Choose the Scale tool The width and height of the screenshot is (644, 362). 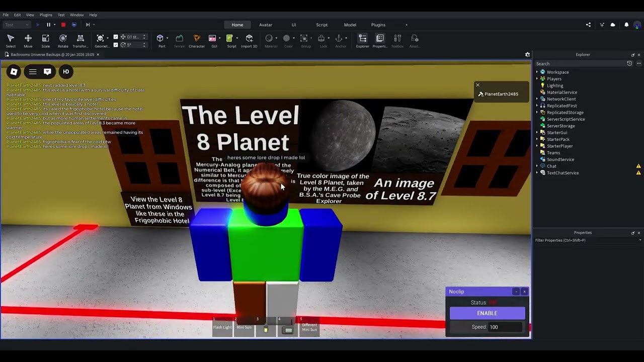click(x=45, y=41)
